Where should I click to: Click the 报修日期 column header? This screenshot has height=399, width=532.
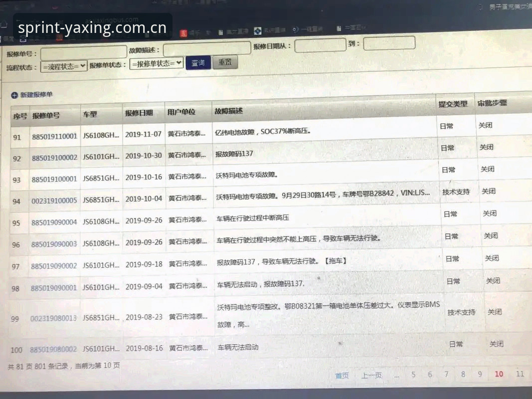click(x=139, y=113)
